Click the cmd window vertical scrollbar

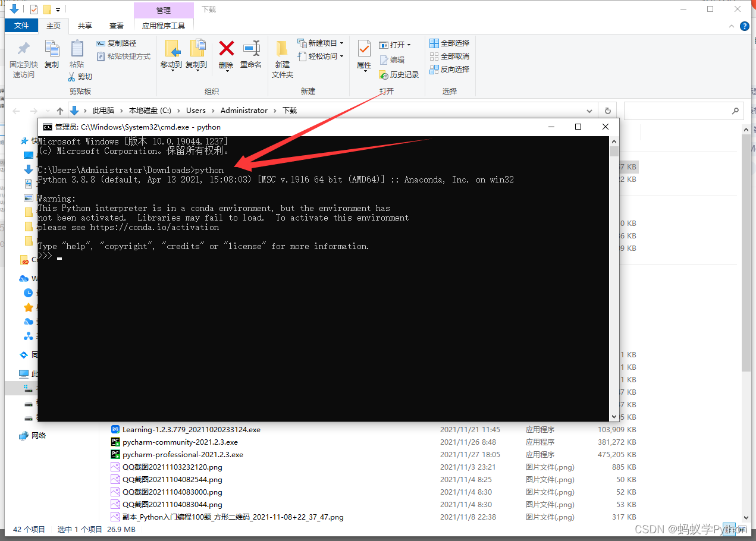click(x=614, y=279)
